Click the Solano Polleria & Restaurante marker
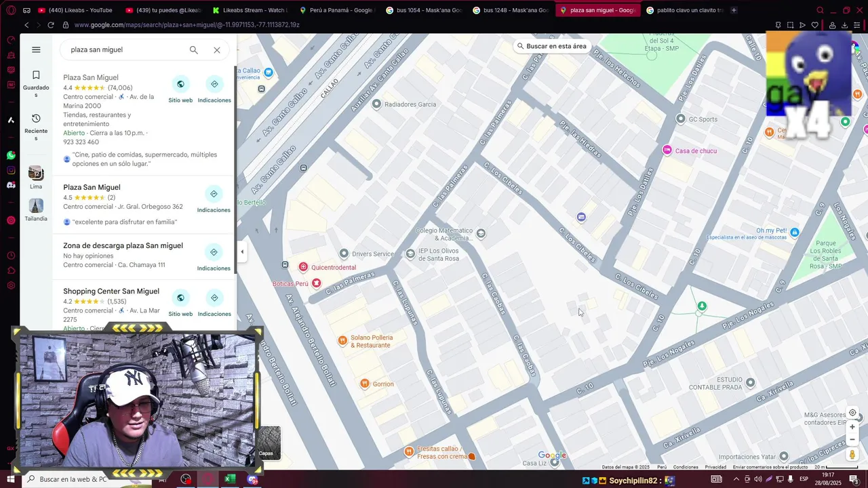Image resolution: width=868 pixels, height=488 pixels. coord(342,340)
